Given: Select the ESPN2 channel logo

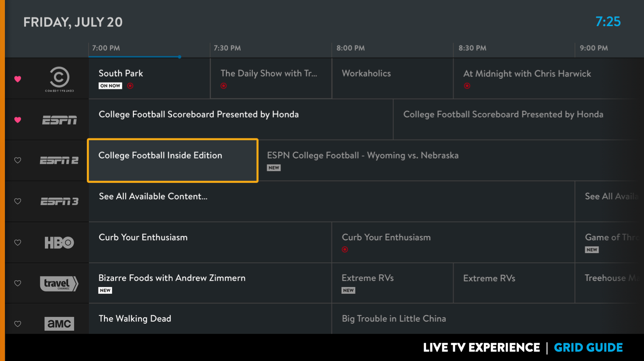Looking at the screenshot, I should (59, 160).
